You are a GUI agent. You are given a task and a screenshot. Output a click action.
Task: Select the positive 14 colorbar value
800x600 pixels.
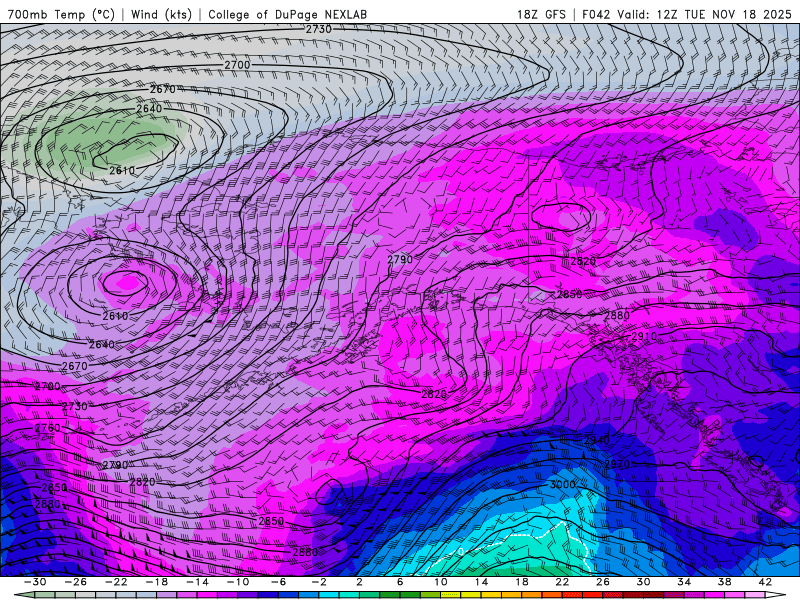481,582
